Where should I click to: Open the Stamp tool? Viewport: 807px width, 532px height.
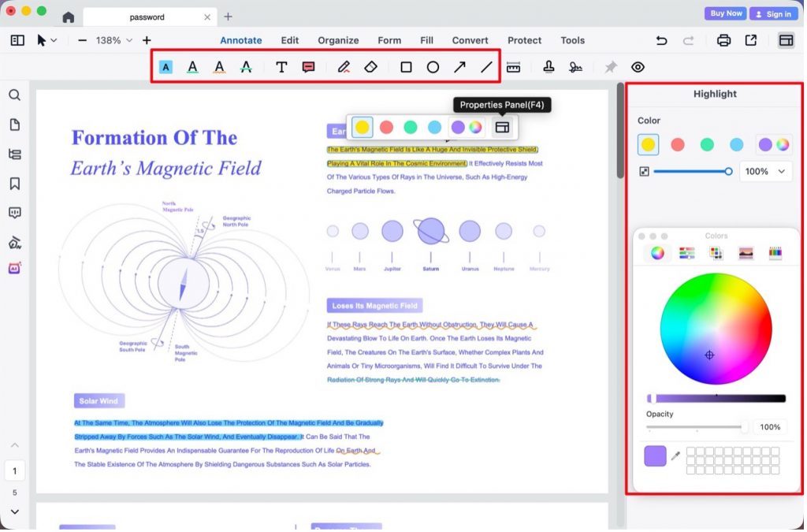549,67
